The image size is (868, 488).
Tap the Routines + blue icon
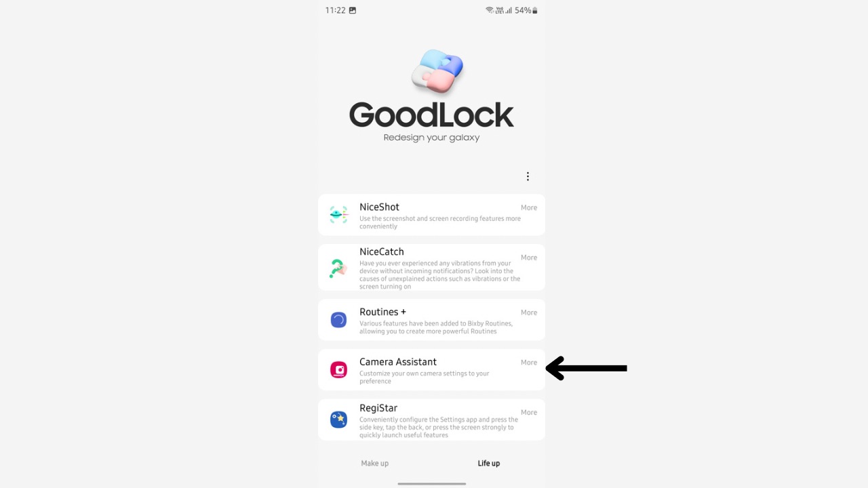click(x=338, y=320)
